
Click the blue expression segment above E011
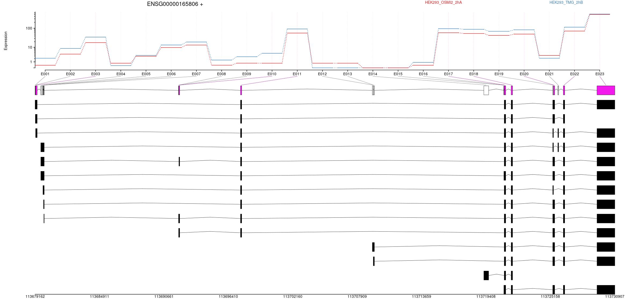[x=297, y=29]
